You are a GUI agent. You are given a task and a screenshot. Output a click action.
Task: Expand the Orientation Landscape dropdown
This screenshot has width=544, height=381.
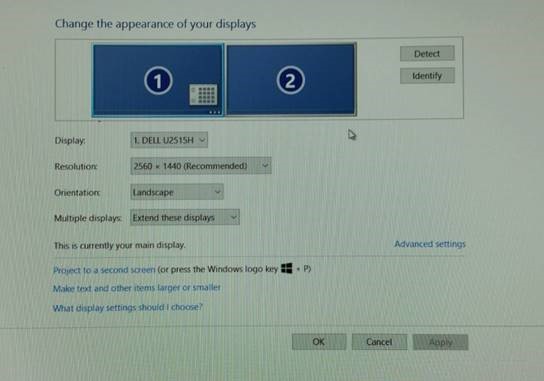(x=177, y=192)
